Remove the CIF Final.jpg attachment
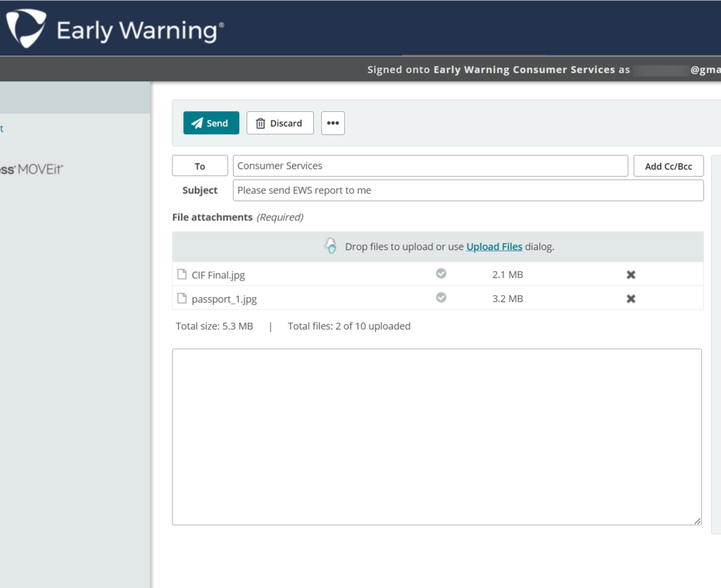 [631, 275]
